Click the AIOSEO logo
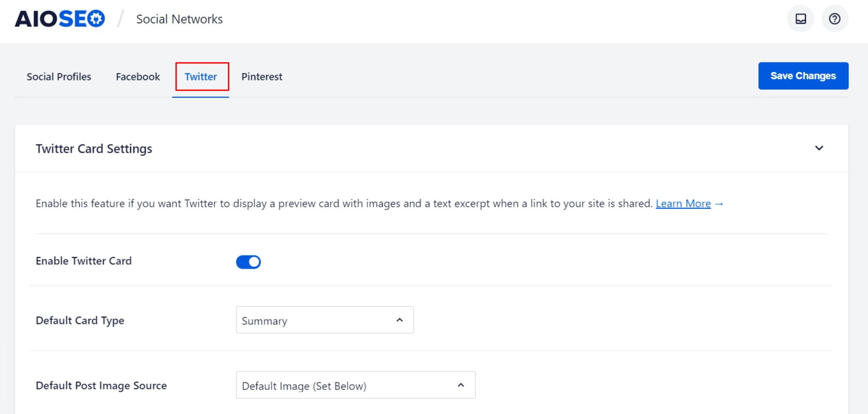This screenshot has height=414, width=868. click(x=60, y=19)
